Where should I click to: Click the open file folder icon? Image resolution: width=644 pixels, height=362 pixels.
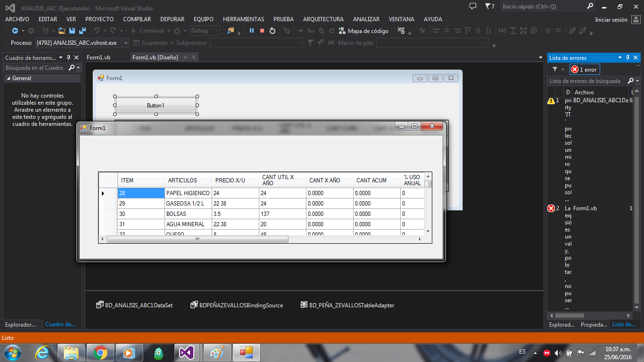tap(61, 31)
